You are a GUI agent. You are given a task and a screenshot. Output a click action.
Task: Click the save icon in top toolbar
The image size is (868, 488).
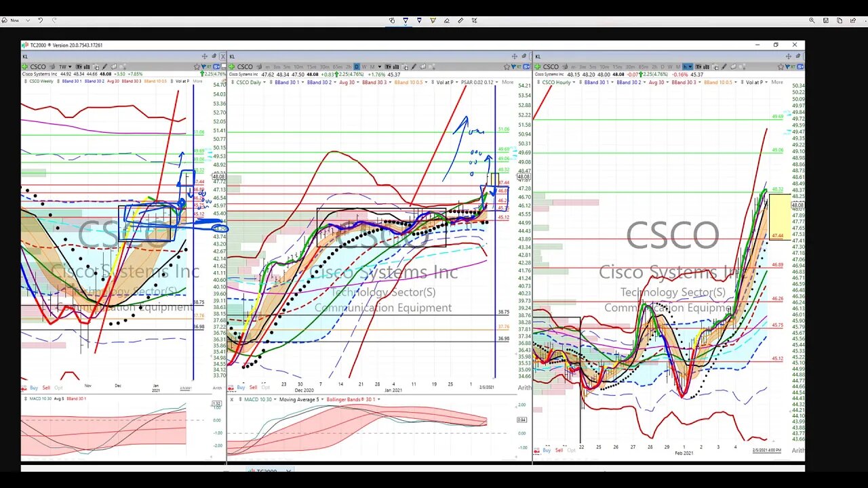pyautogui.click(x=825, y=20)
